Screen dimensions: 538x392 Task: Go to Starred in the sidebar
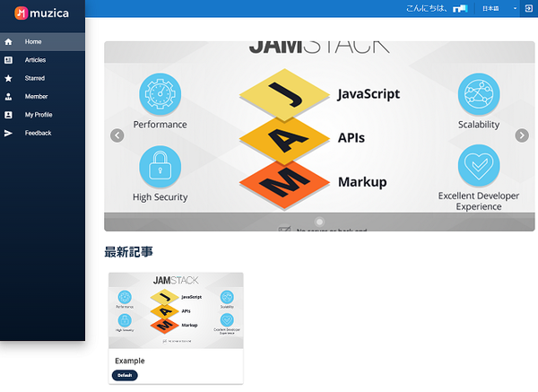click(x=42, y=78)
